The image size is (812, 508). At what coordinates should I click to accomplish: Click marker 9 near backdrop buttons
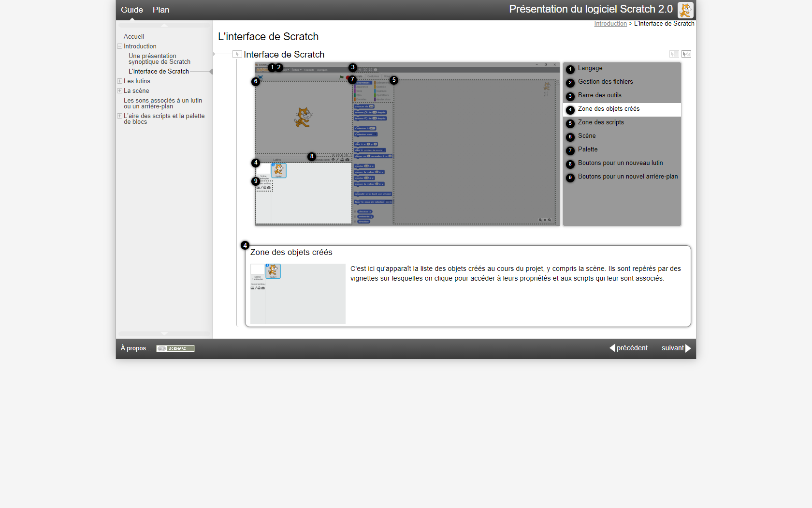coord(256,181)
